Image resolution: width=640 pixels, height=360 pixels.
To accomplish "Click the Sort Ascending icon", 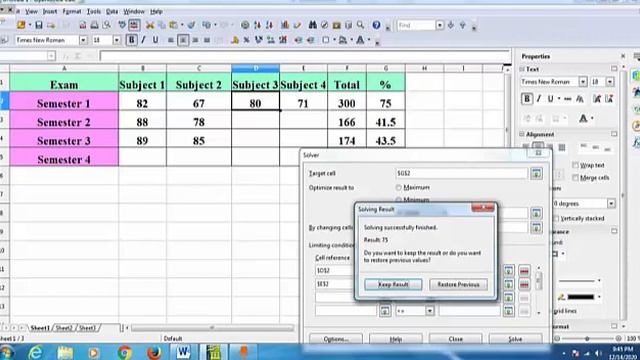I will pyautogui.click(x=257, y=25).
